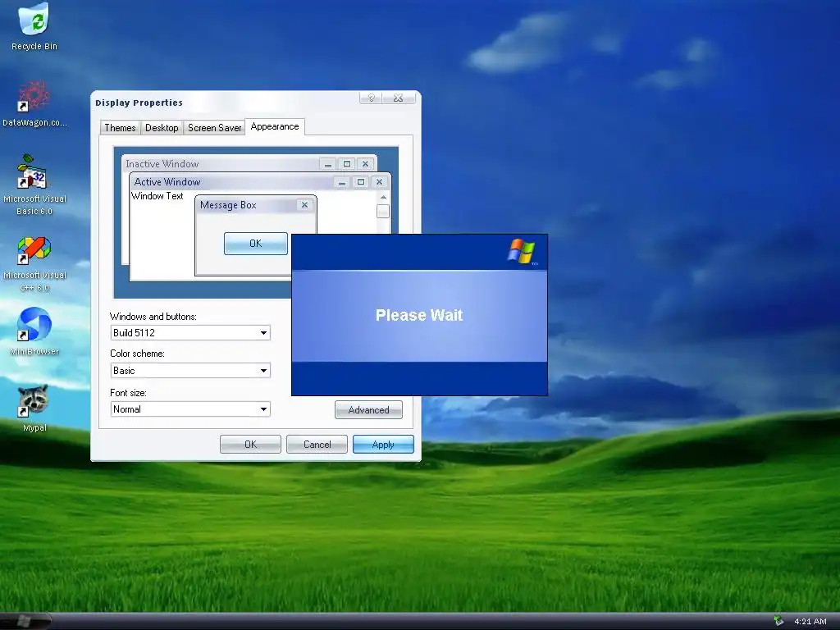Click the Advanced button
Image resolution: width=840 pixels, height=630 pixels.
coord(368,410)
